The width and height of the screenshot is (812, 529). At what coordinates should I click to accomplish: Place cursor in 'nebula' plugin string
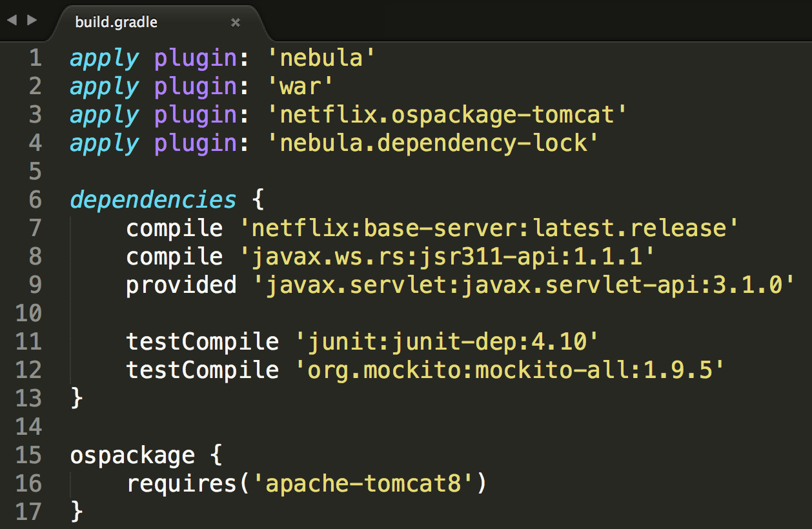(321, 59)
